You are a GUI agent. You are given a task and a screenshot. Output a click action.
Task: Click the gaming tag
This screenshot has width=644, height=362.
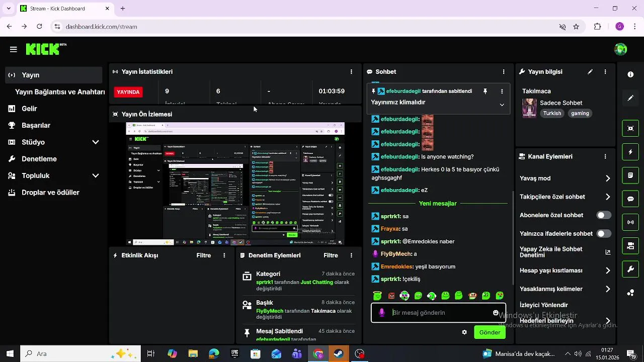580,114
